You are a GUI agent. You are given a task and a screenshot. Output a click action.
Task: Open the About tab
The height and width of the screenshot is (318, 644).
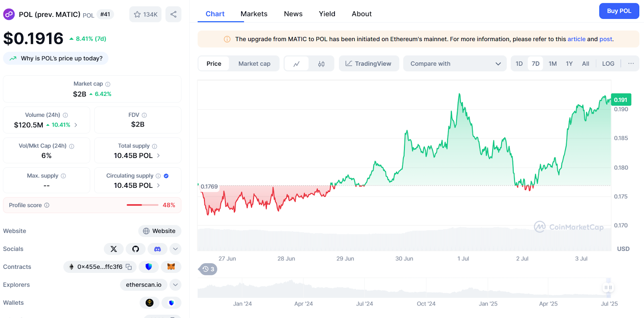point(361,14)
